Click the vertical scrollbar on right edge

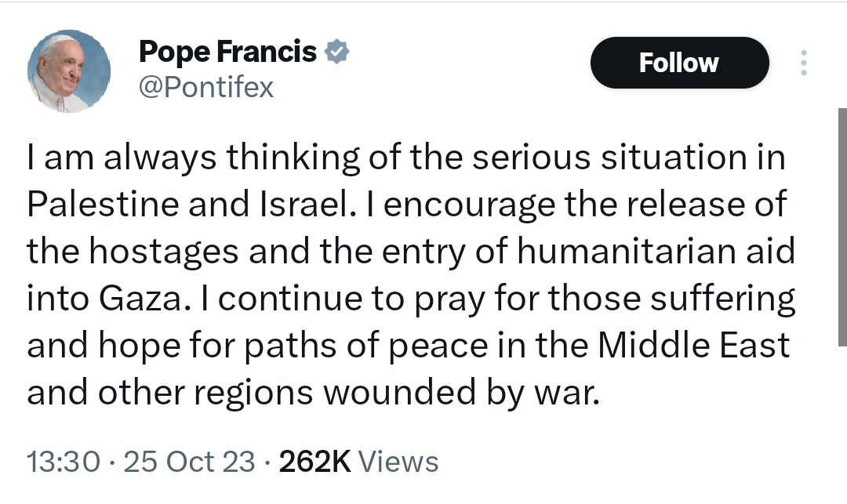pos(842,227)
